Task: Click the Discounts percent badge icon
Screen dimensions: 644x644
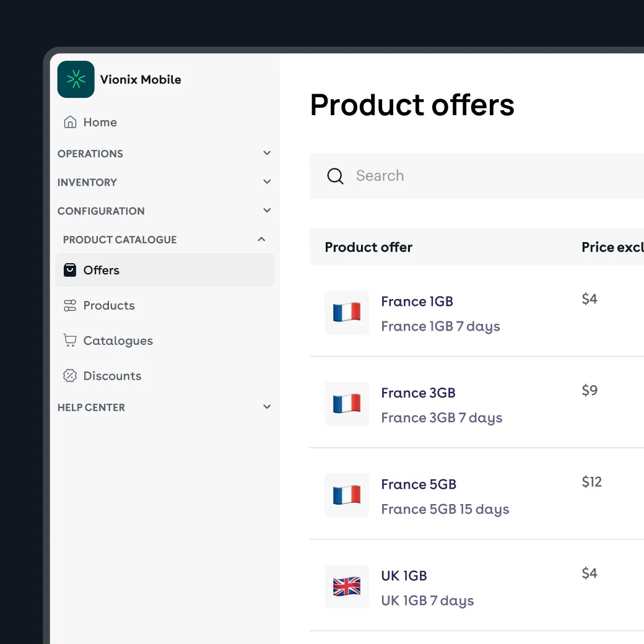Action: pyautogui.click(x=70, y=376)
